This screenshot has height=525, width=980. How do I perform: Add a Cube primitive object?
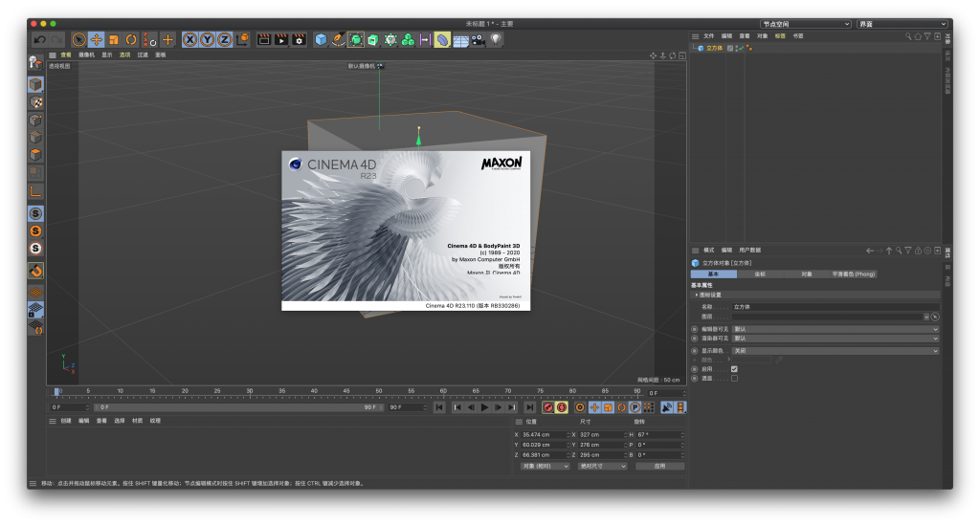coord(321,39)
